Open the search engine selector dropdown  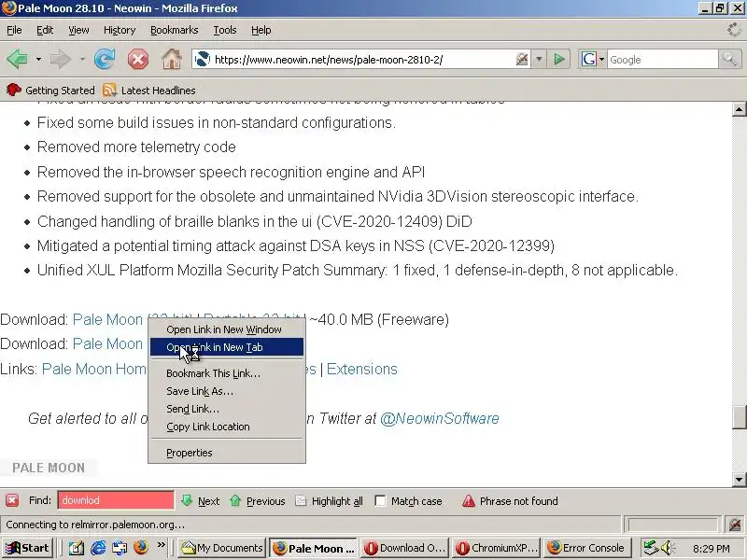[x=592, y=60]
